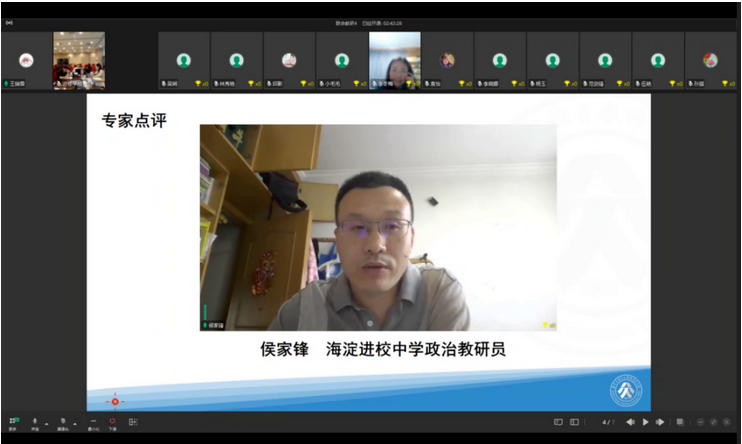
Task: Click the zoom-out circle icon at bottom right
Action: pyautogui.click(x=701, y=422)
